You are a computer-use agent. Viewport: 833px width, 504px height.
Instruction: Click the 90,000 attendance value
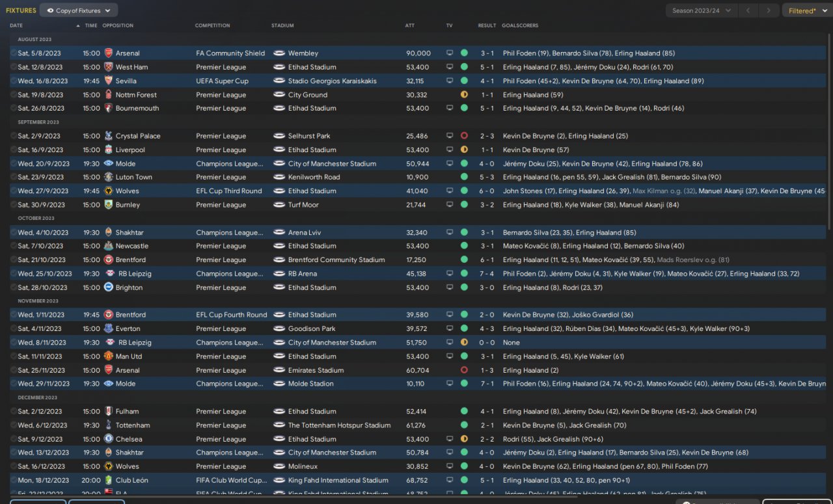coord(418,53)
